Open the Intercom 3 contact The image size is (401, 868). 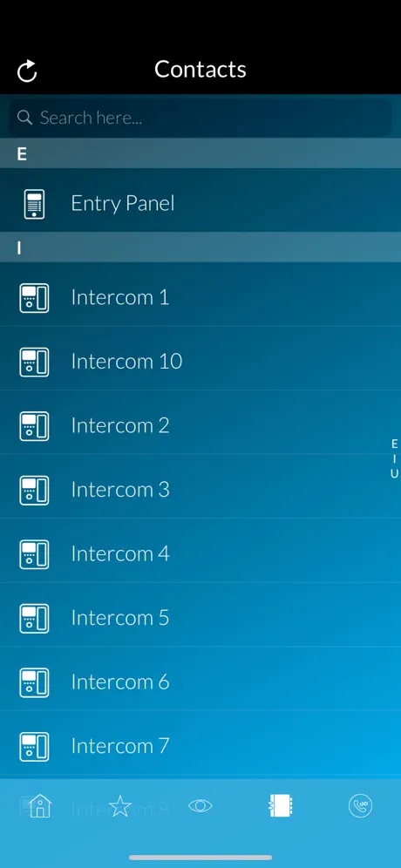[200, 490]
